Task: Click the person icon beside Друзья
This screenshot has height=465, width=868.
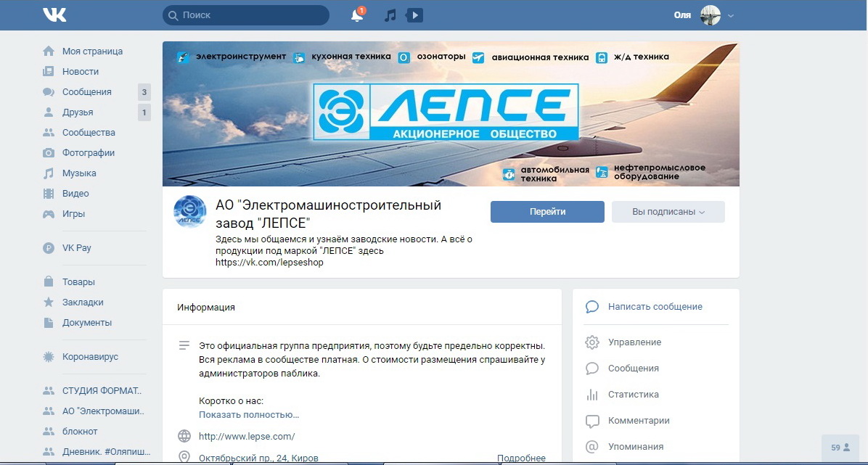Action: [49, 112]
